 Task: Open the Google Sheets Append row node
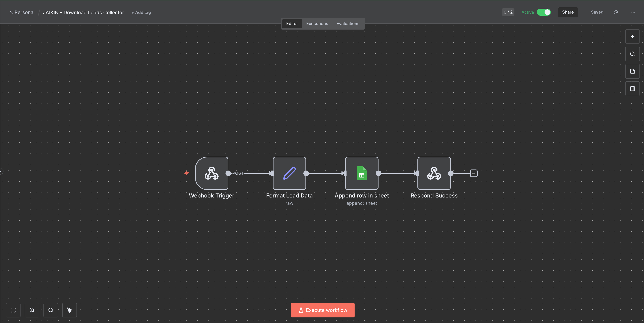tap(361, 173)
